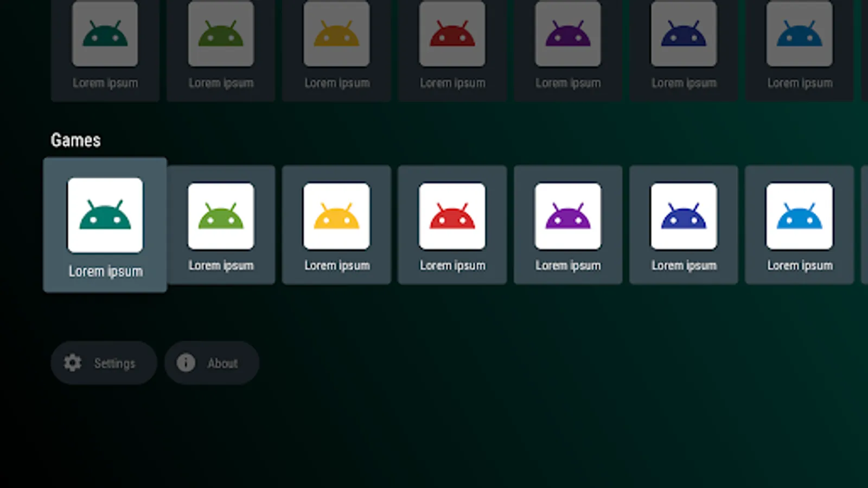
Task: Click Lorem ipsum label under dark blue Games app
Action: pos(684,265)
